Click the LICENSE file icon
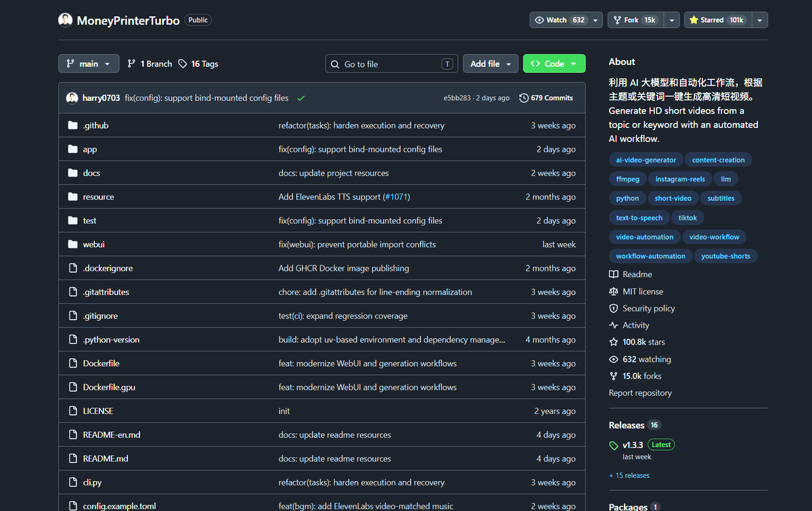Screen dimensions: 812x511 (x=73, y=411)
